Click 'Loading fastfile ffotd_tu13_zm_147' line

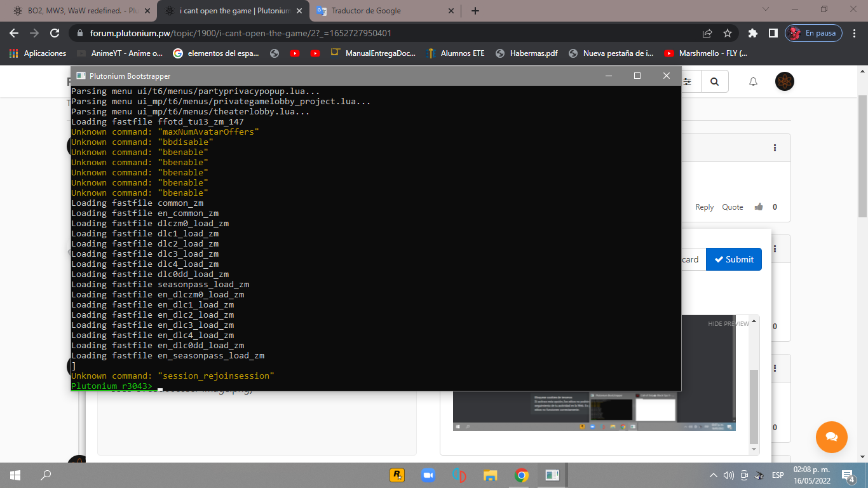click(158, 122)
